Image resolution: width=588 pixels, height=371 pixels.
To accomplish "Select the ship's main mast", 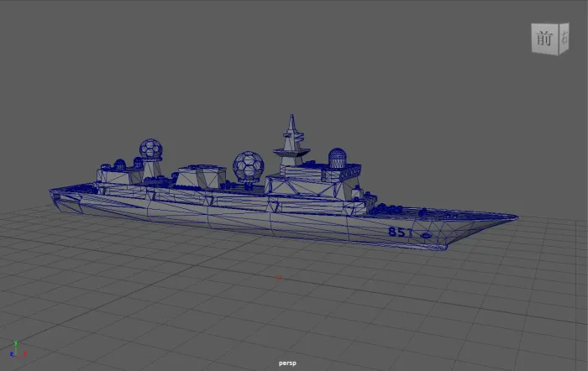I will [x=291, y=140].
